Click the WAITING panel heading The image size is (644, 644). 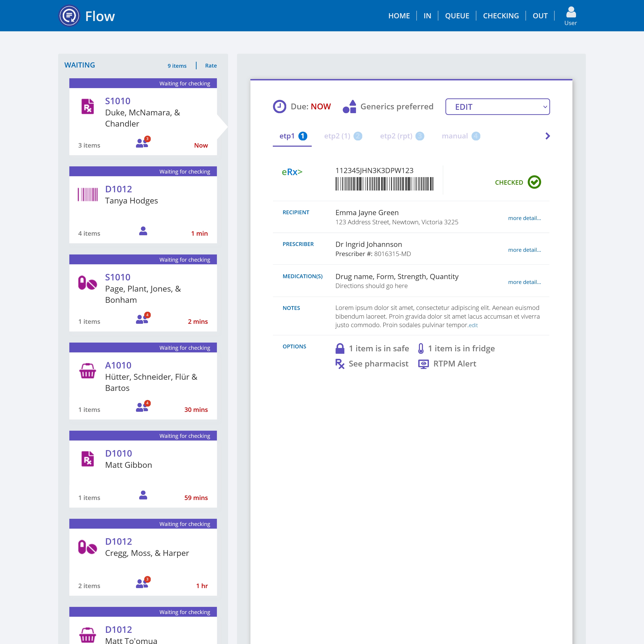(x=80, y=65)
